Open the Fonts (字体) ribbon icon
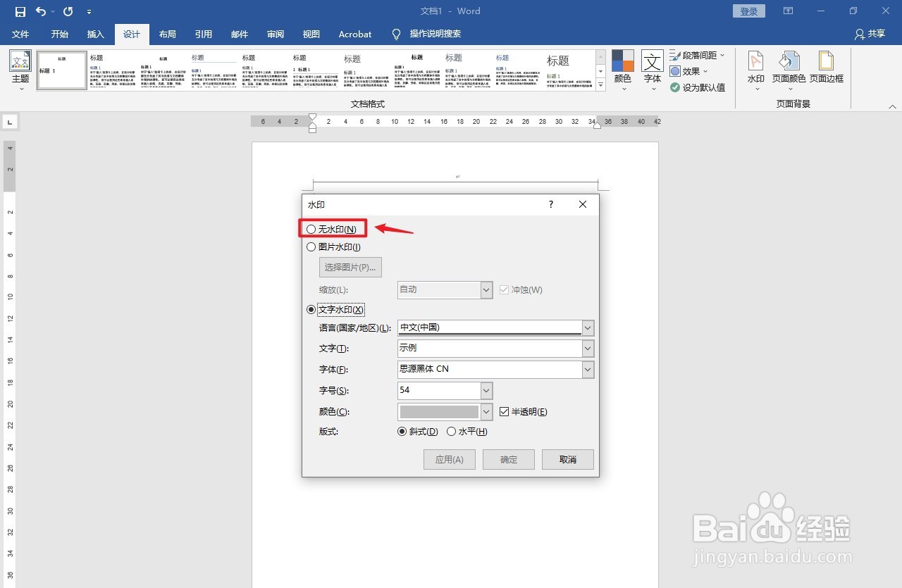 (653, 61)
